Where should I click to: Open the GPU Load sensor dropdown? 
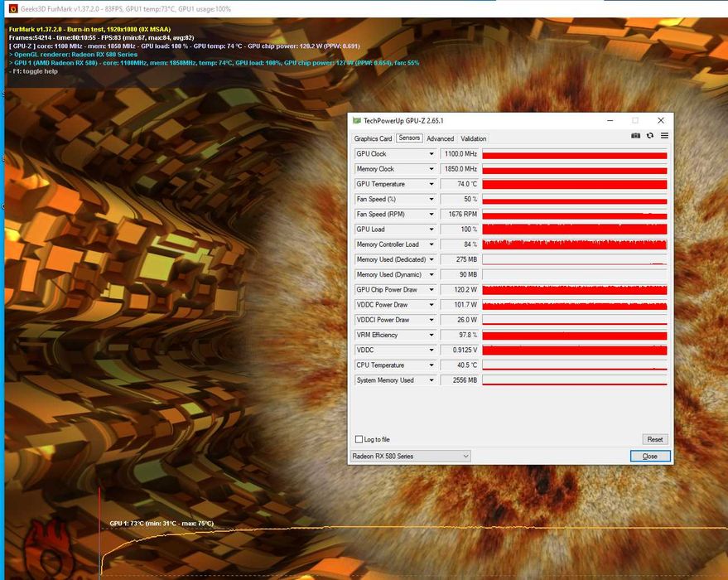click(431, 230)
